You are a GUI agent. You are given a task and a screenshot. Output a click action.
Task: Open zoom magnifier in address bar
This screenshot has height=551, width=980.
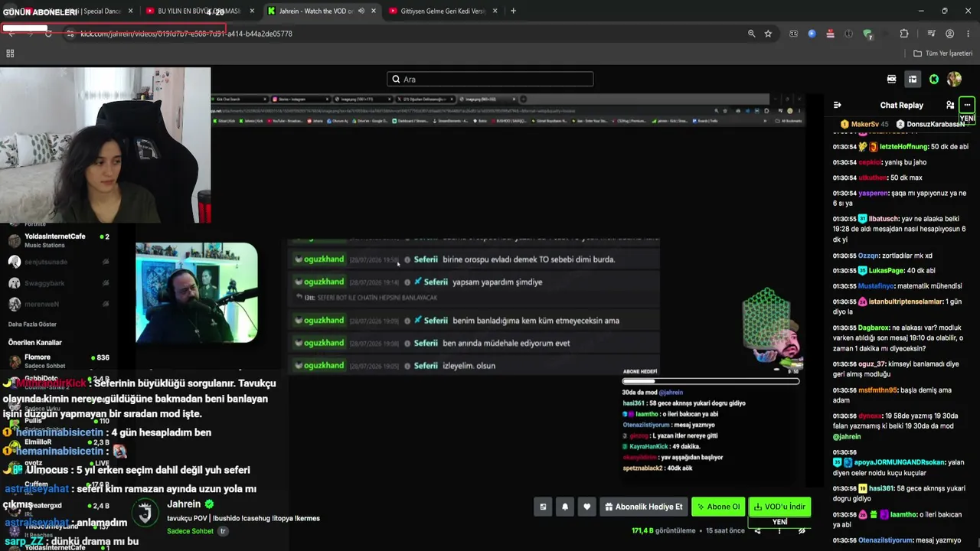pos(751,34)
